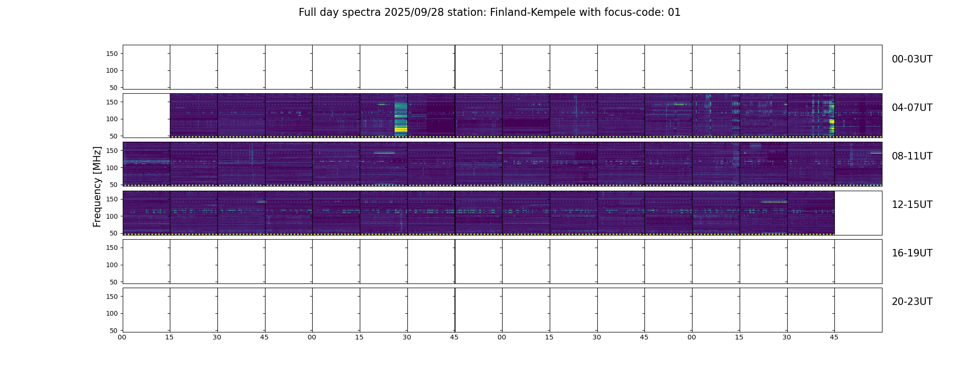Click the 50 tick label of the 08-11UT row
This screenshot has height=373, width=980.
point(114,185)
